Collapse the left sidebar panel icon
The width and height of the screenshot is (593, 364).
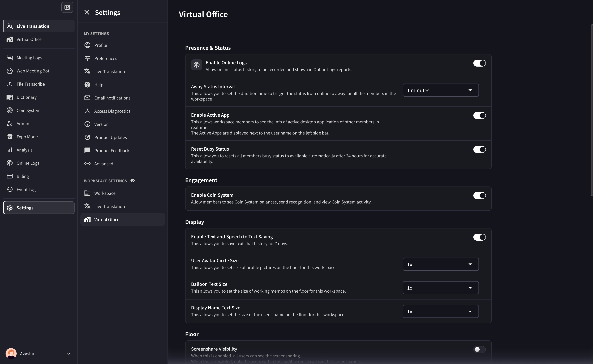click(67, 7)
